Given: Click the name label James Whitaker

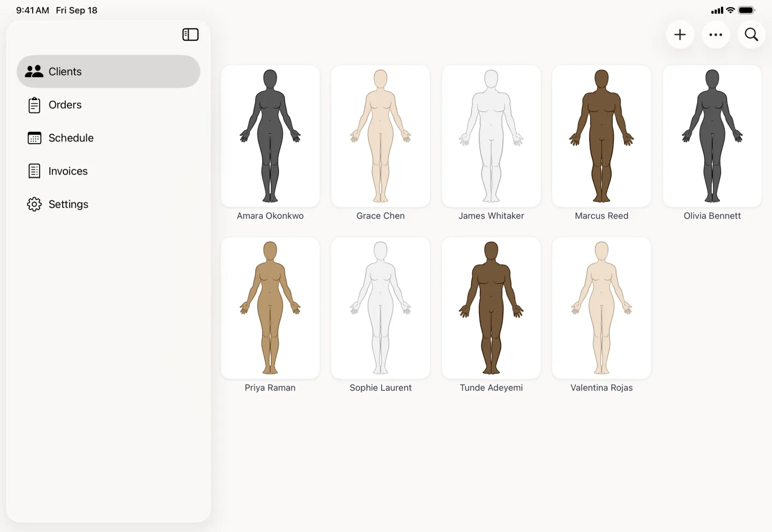Looking at the screenshot, I should (491, 216).
